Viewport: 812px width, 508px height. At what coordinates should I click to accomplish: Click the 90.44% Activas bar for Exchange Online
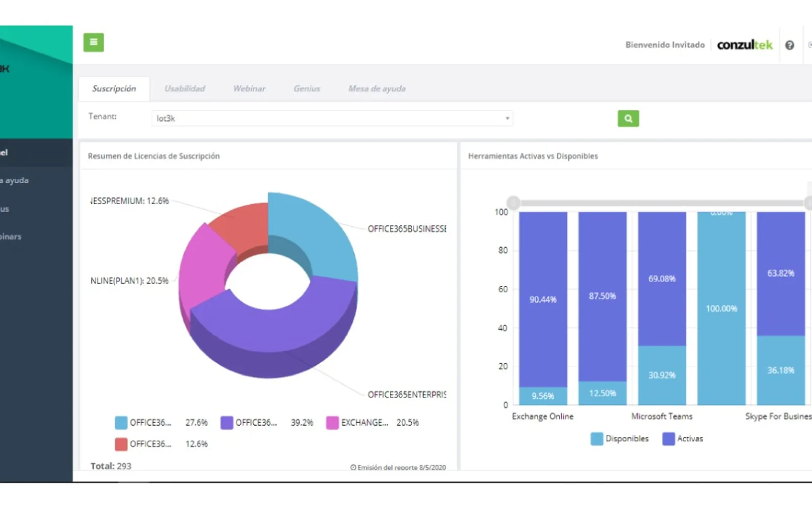click(543, 300)
